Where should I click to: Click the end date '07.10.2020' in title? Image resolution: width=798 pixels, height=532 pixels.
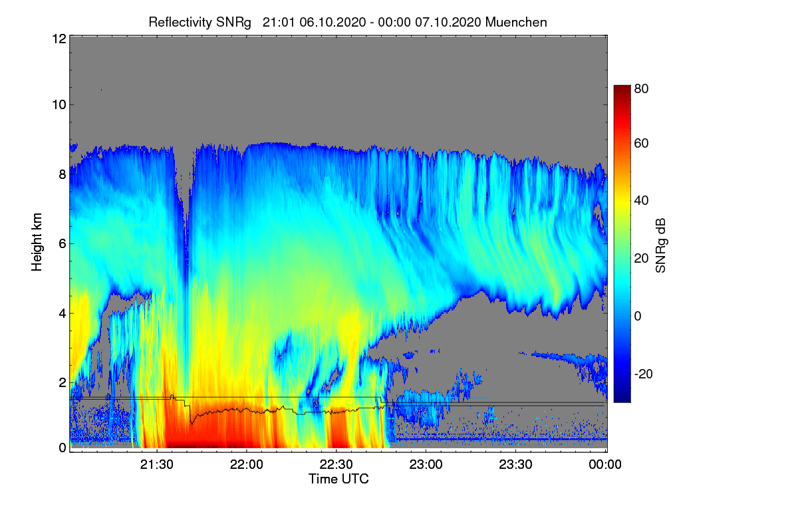coord(448,22)
